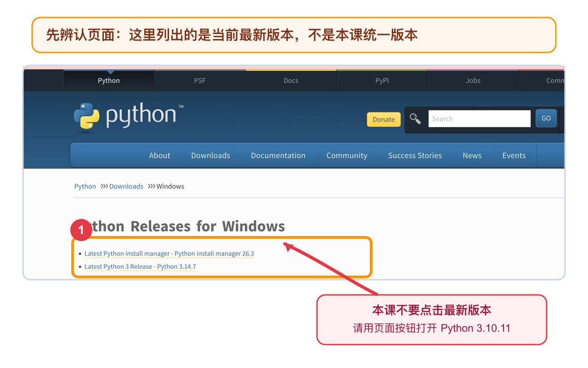Switch to the PyPI top tab
This screenshot has height=368, width=588.
(382, 80)
